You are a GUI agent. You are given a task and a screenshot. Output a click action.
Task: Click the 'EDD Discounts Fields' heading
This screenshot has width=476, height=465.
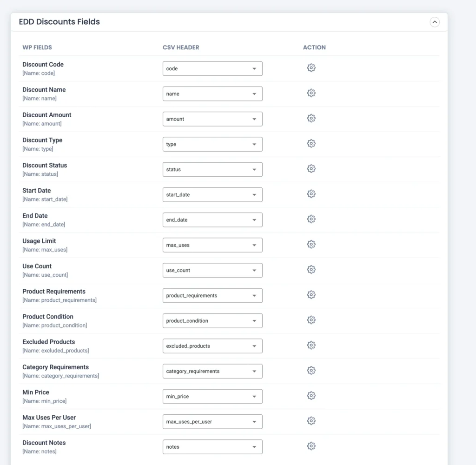click(59, 22)
